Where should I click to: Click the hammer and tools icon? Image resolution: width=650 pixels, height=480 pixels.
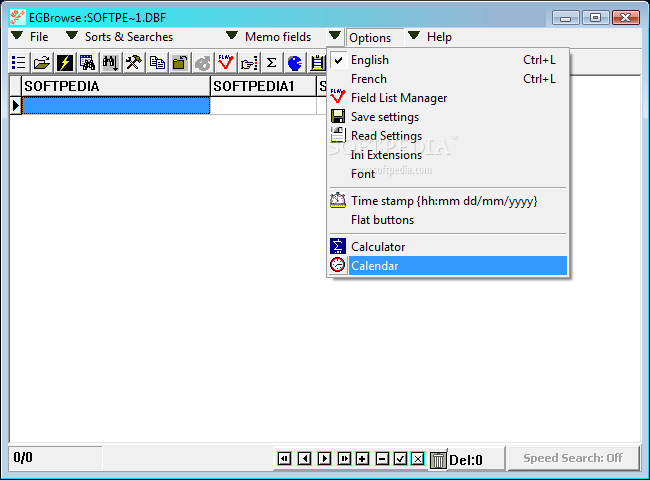[x=133, y=63]
